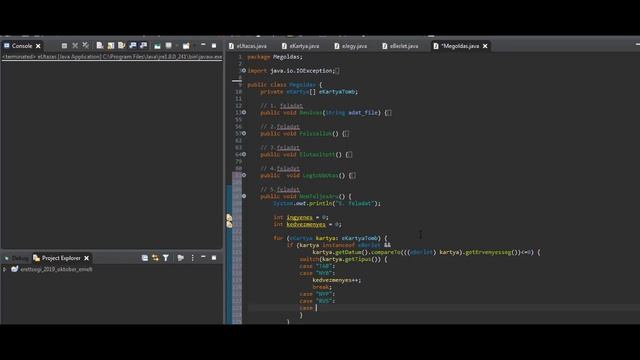Click the '// 1. feladat' comment
This screenshot has width=640, height=360.
282,106
